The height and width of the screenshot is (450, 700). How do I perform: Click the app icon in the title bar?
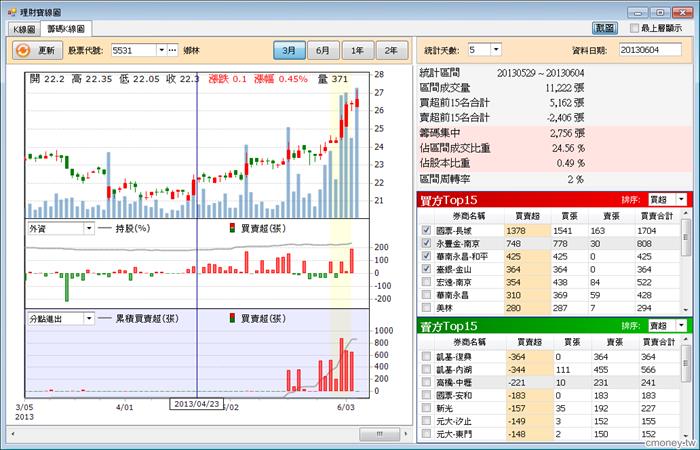click(9, 8)
